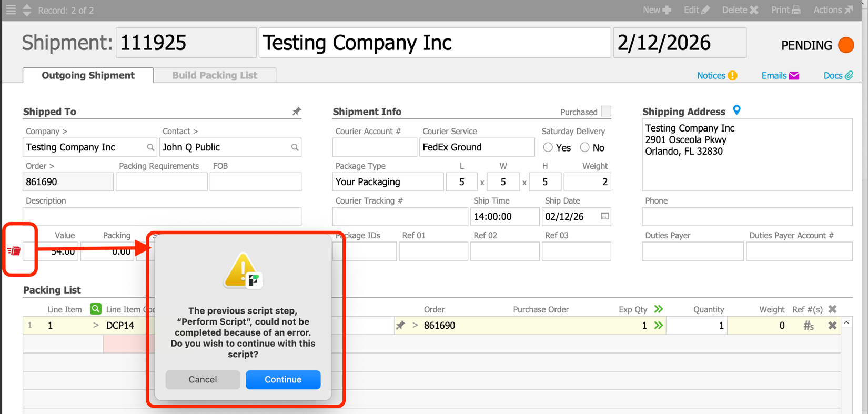Image resolution: width=868 pixels, height=414 pixels.
Task: Click the orange PENDING status indicator
Action: [846, 45]
